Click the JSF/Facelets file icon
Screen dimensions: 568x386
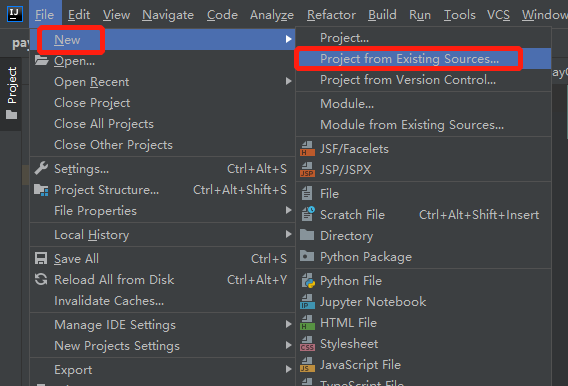click(x=307, y=148)
